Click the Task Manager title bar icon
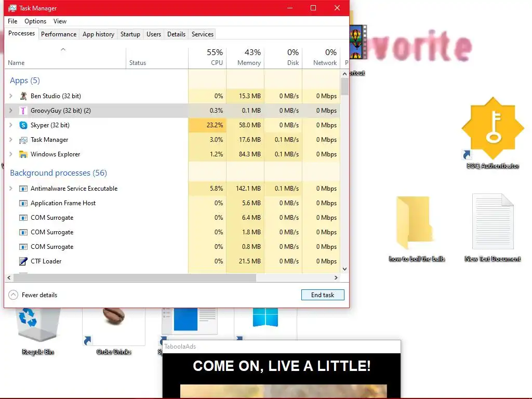 pos(12,8)
